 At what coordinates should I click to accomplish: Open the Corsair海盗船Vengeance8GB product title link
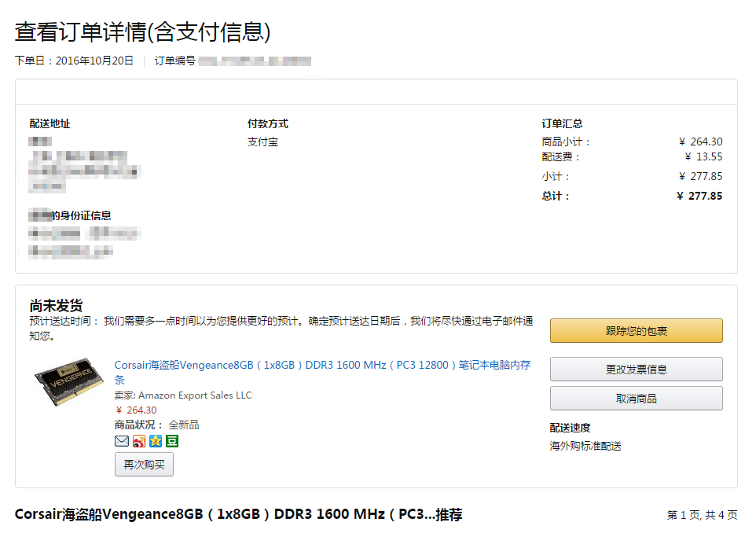tap(322, 372)
